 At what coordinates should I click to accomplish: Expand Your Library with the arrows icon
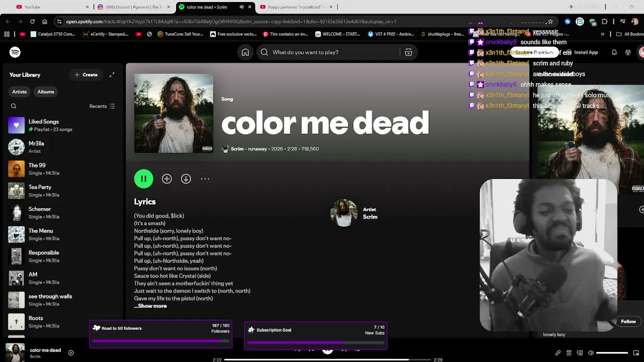pyautogui.click(x=112, y=74)
